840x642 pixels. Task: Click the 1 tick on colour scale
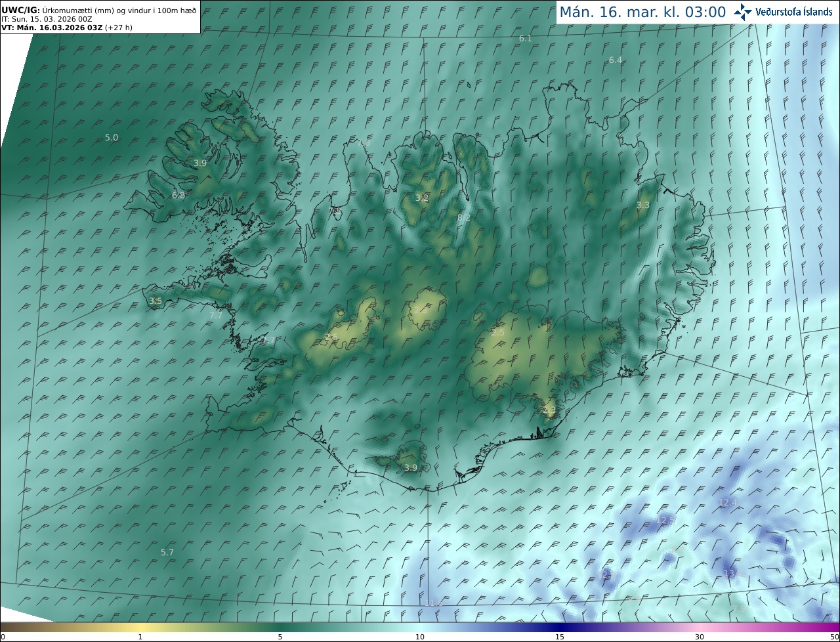point(140,637)
